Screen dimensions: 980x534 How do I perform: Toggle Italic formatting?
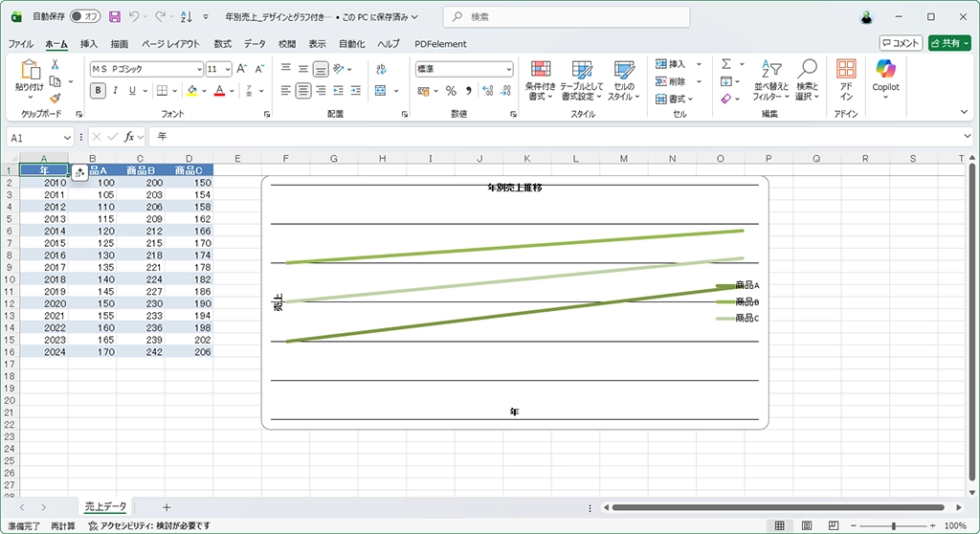pyautogui.click(x=116, y=91)
